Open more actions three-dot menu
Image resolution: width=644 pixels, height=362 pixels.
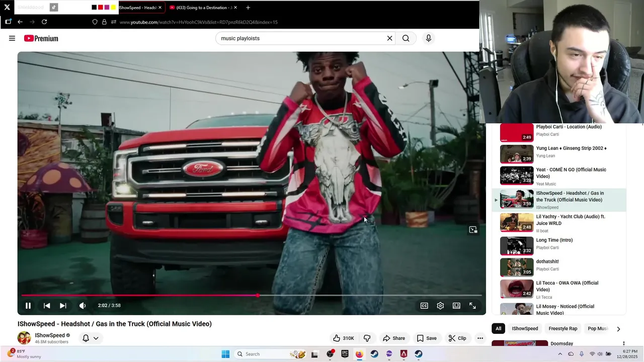pos(480,338)
